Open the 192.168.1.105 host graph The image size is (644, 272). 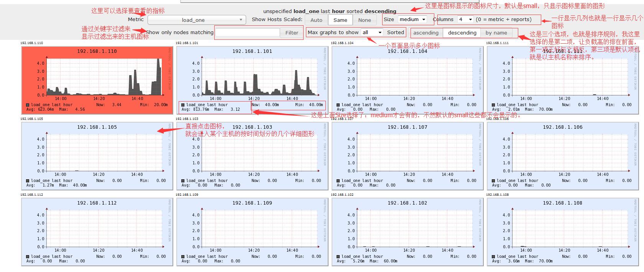(x=97, y=156)
